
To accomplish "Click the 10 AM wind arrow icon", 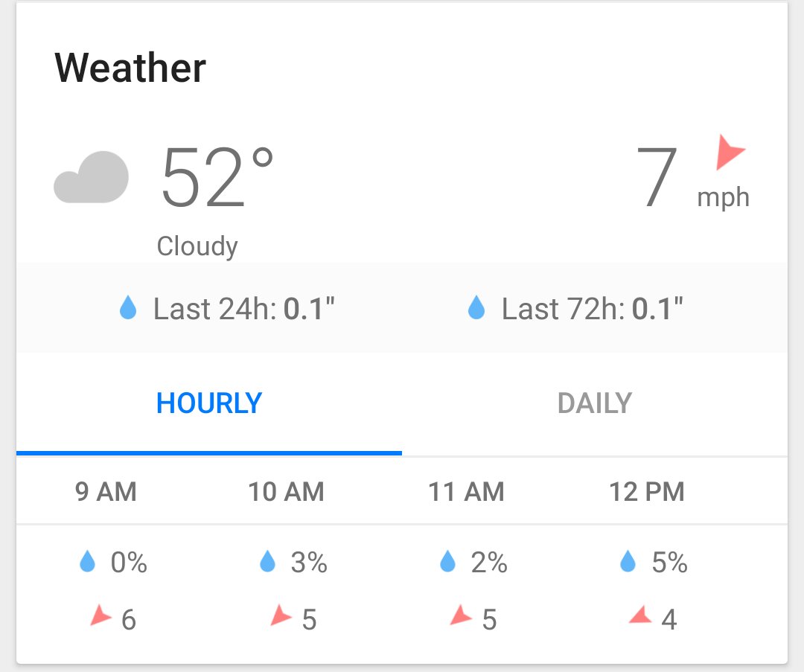I will pyautogui.click(x=281, y=615).
